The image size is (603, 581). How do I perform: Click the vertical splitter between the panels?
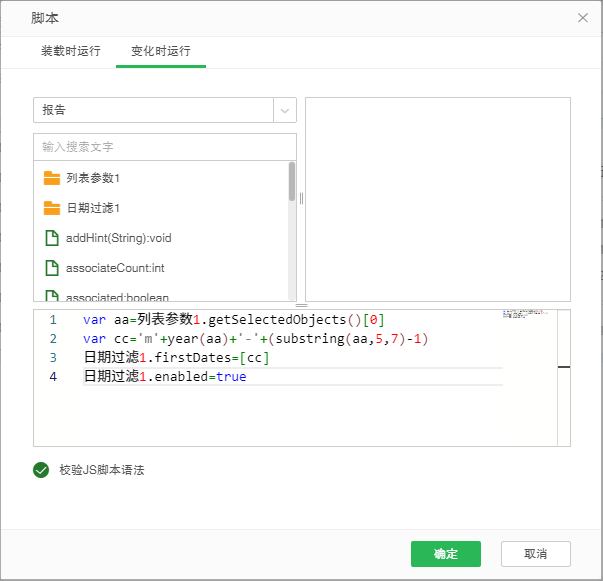point(301,198)
